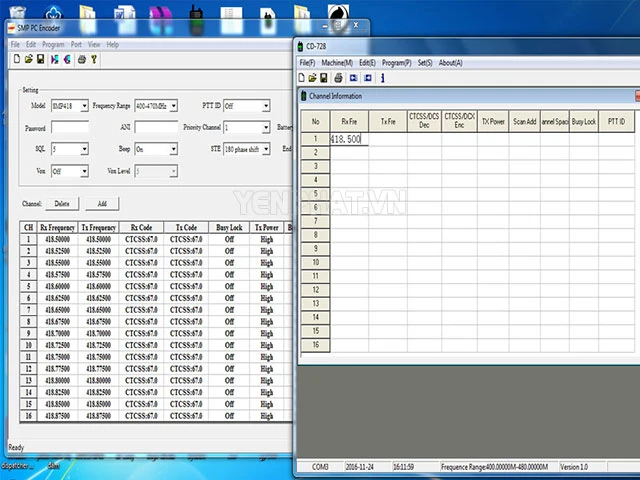Image resolution: width=640 pixels, height=480 pixels.
Task: Click the Save disk icon in CD-728 toolbar
Action: click(324, 77)
